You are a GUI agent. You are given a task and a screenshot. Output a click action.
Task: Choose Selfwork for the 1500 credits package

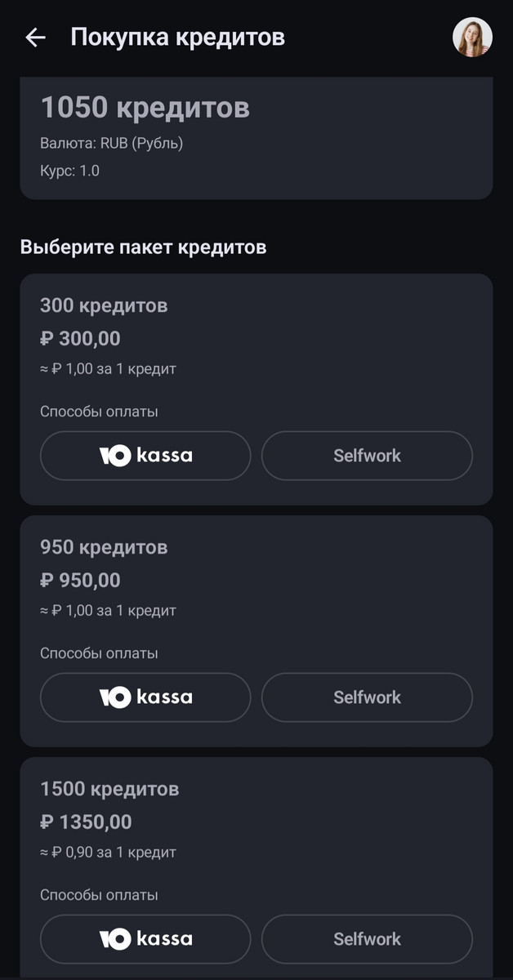point(367,939)
